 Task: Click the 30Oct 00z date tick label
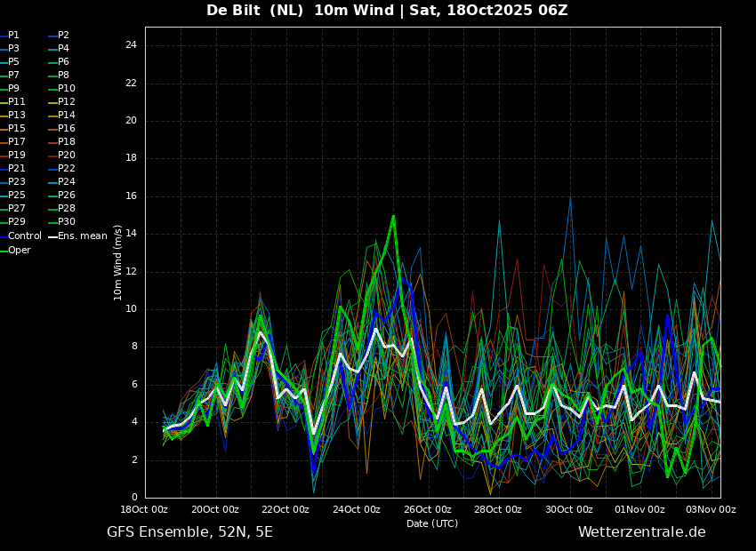(569, 509)
